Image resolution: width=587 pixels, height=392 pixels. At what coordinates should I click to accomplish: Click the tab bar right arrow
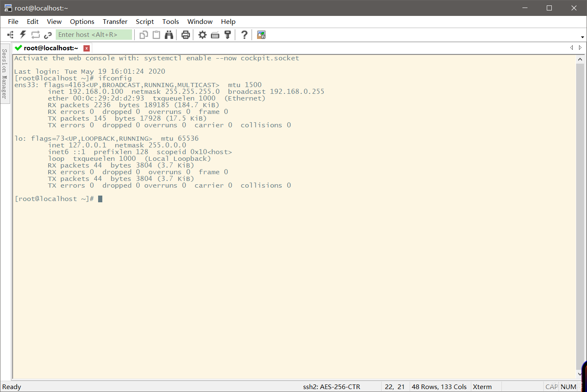point(580,48)
